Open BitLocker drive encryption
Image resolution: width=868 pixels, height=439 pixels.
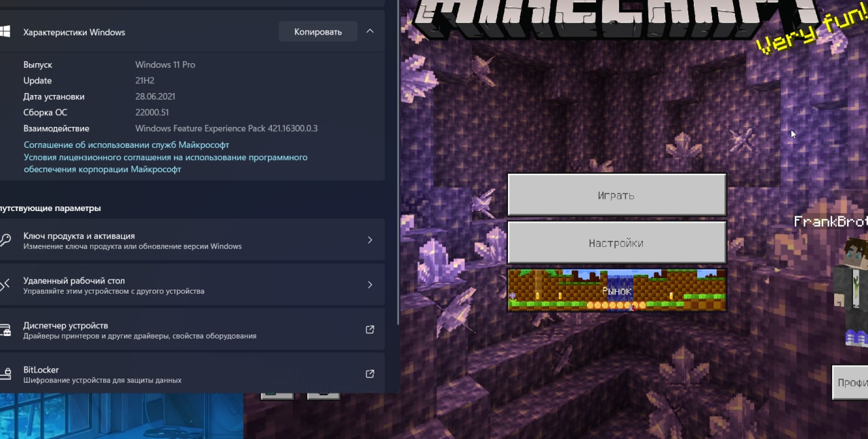tap(192, 373)
